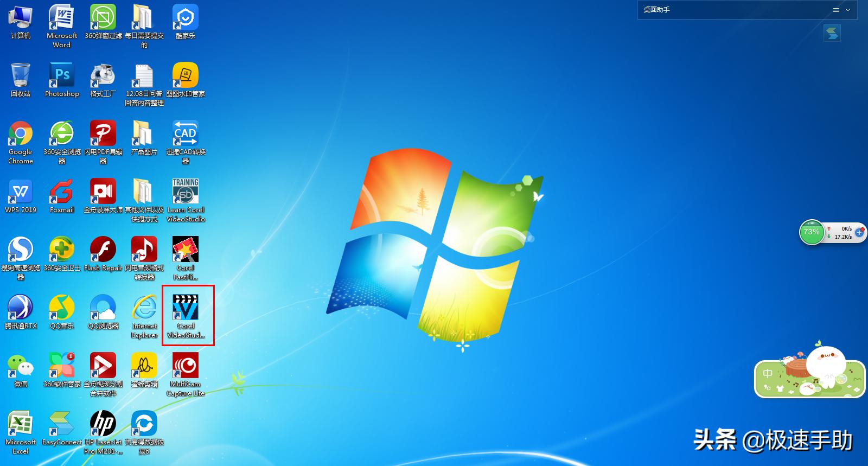Click the 桌面助手 title text
Screen dimensions: 868x466
pyautogui.click(x=656, y=10)
